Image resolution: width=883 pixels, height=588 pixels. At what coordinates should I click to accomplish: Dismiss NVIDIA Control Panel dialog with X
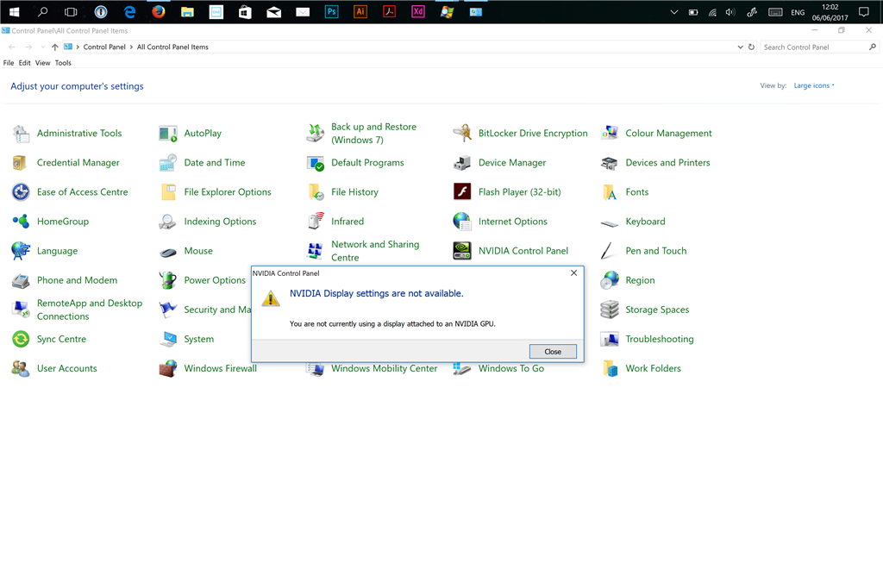coord(573,272)
